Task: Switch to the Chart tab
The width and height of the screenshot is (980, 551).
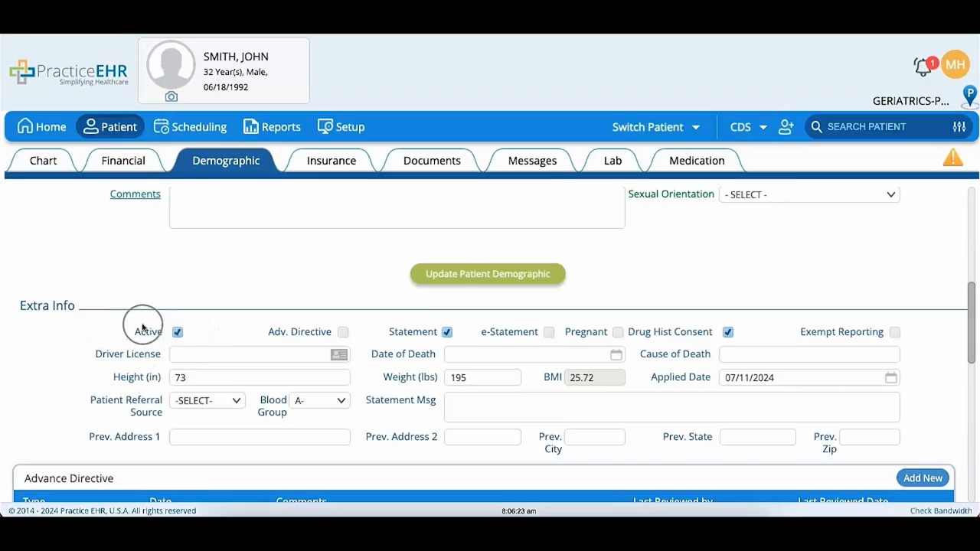Action: (44, 161)
